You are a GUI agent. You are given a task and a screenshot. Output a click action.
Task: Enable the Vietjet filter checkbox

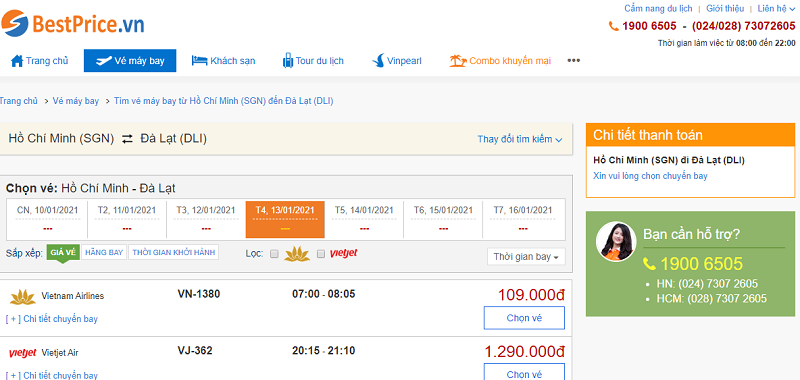click(x=321, y=254)
